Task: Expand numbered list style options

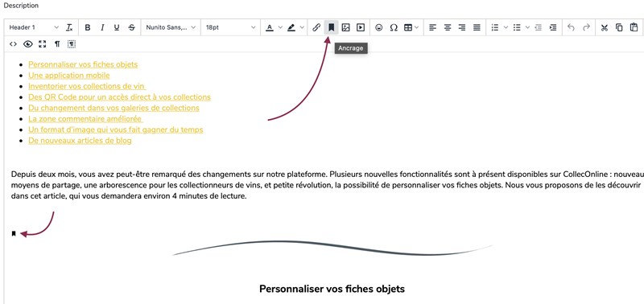Action: [x=506, y=27]
